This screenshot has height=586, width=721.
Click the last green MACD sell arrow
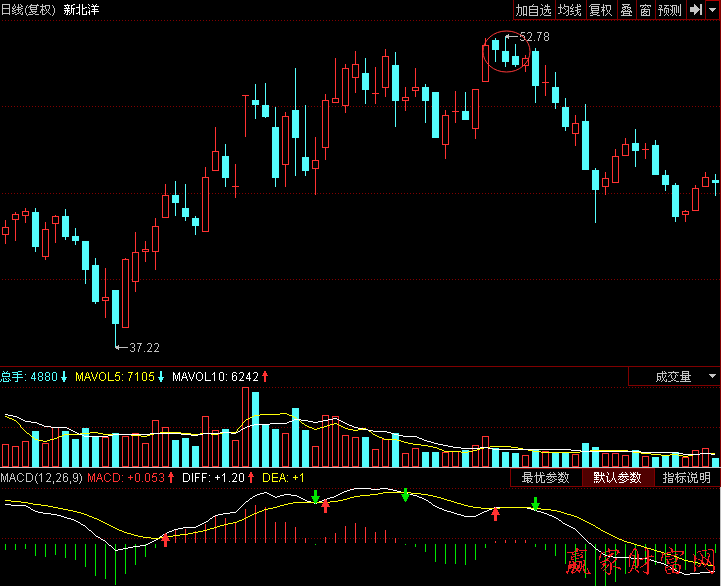tap(535, 503)
